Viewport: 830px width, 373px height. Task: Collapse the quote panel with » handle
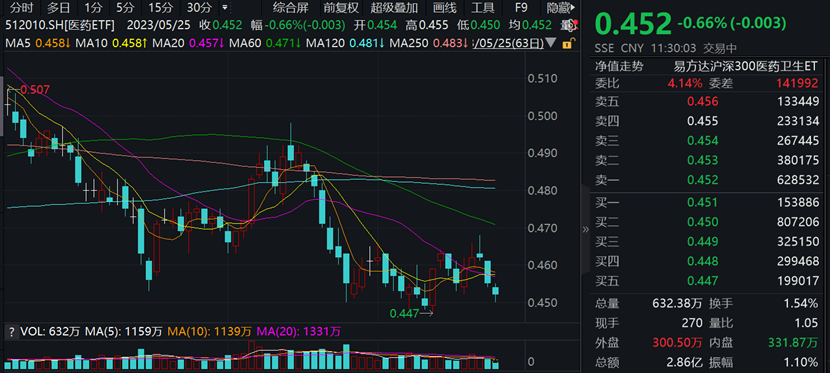[585, 230]
